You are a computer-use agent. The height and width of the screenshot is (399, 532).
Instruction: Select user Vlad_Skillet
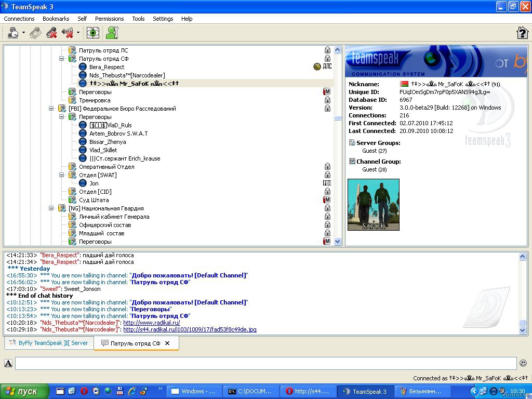[x=103, y=150]
